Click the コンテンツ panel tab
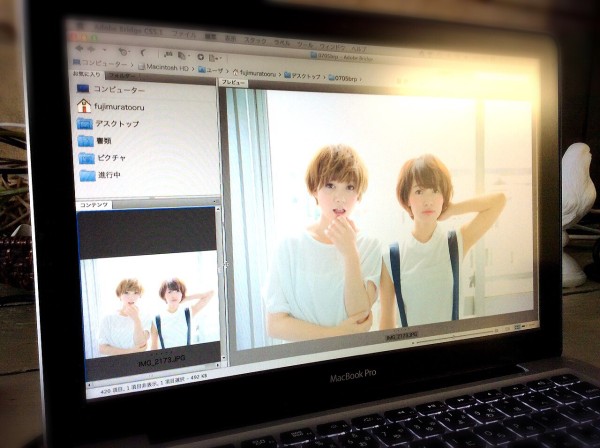 tap(95, 204)
